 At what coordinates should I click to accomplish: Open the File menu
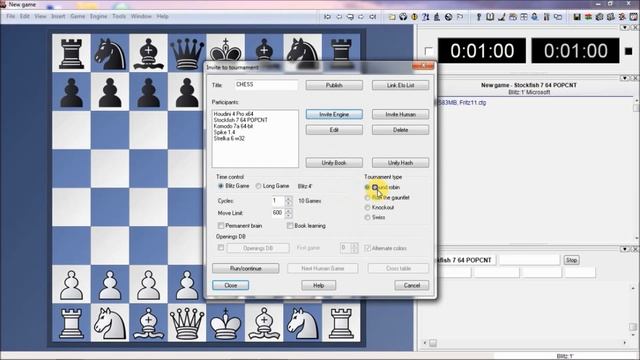(x=11, y=16)
